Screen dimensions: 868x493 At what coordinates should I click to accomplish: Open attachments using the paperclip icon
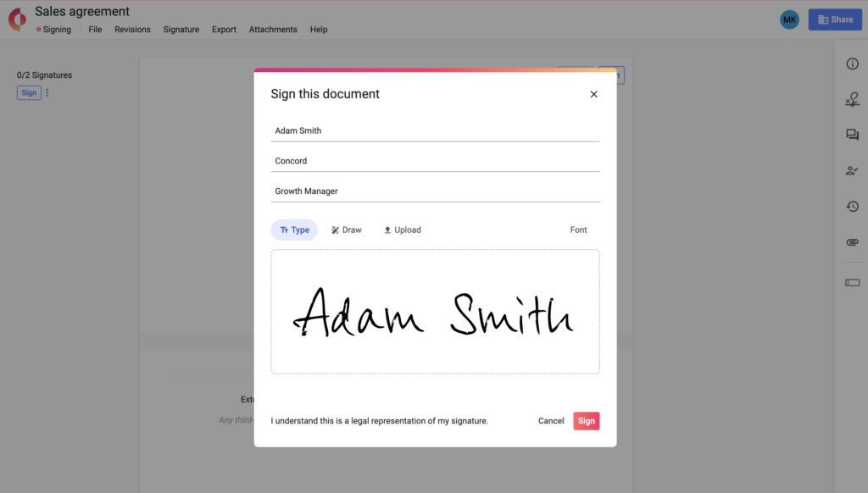852,241
